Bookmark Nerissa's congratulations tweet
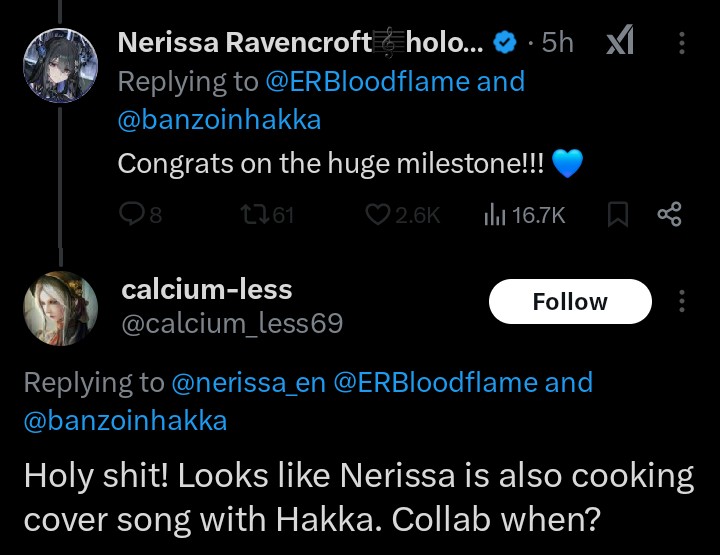The width and height of the screenshot is (720, 555). 618,214
